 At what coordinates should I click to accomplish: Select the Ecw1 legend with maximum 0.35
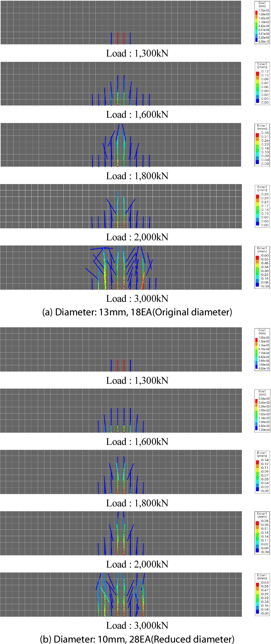point(262,145)
